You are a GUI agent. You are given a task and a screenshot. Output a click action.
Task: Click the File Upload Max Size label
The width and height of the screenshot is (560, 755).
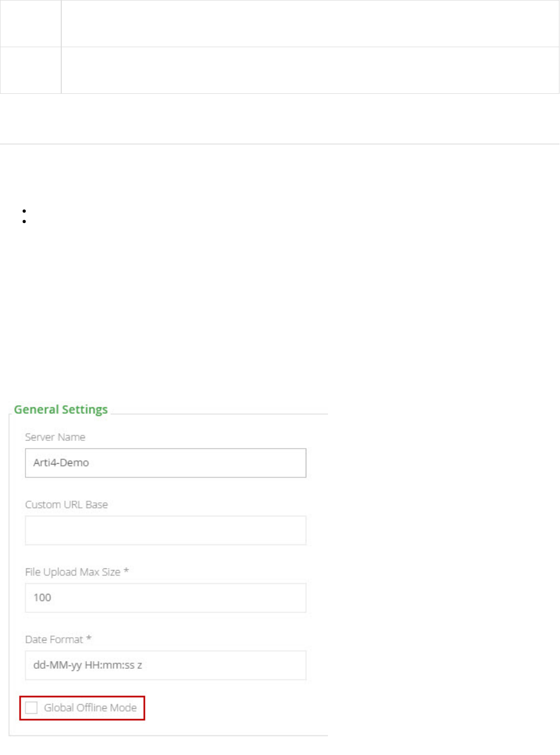pos(76,572)
